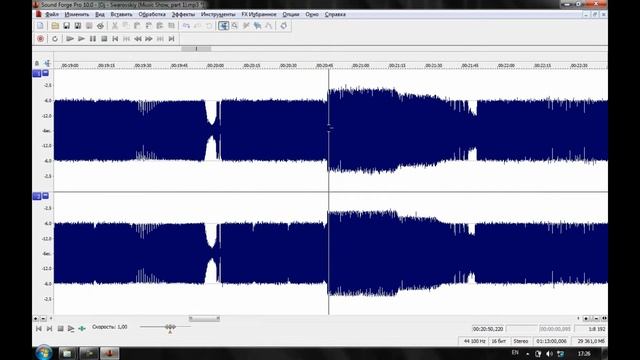Viewport: 640px width, 360px height.
Task: Zoom time out with bottom-right minus button
Action: click(596, 318)
